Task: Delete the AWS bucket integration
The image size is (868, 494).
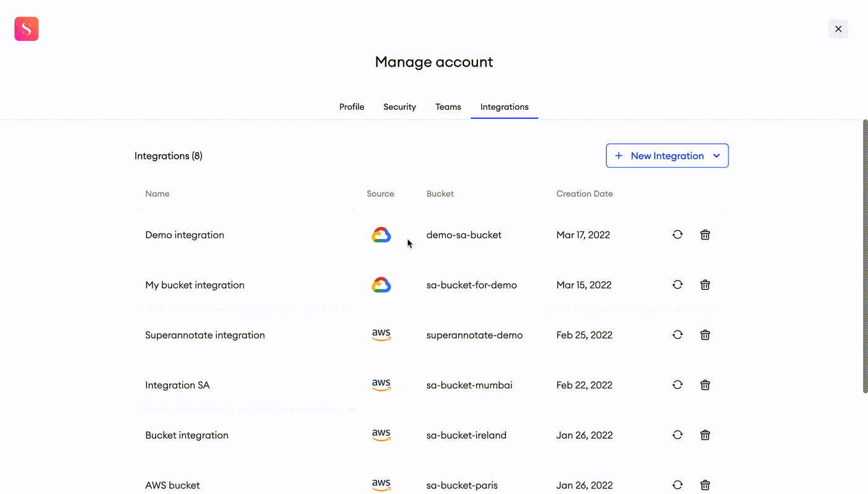Action: coord(705,485)
